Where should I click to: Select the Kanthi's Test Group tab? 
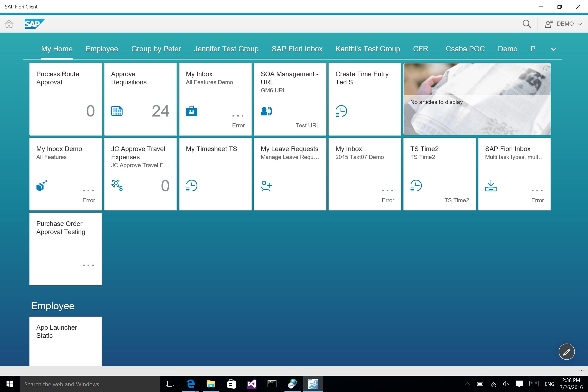click(x=367, y=49)
